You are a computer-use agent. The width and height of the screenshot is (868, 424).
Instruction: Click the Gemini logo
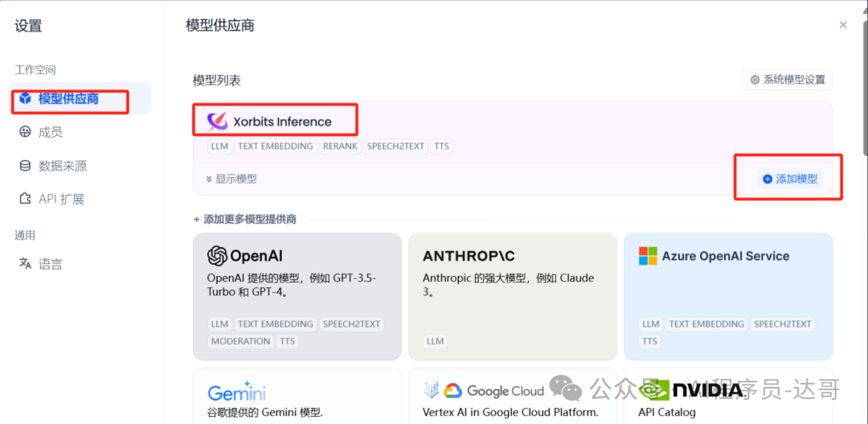237,391
